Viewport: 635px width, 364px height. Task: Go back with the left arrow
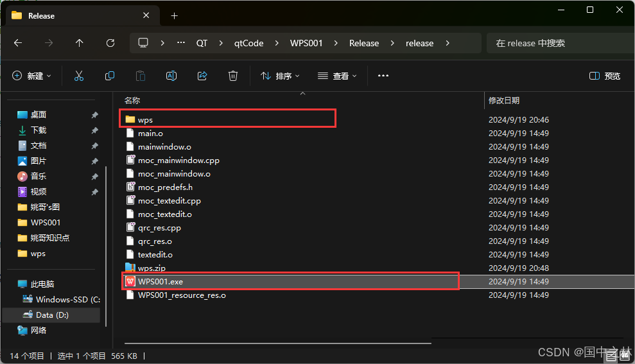[18, 43]
